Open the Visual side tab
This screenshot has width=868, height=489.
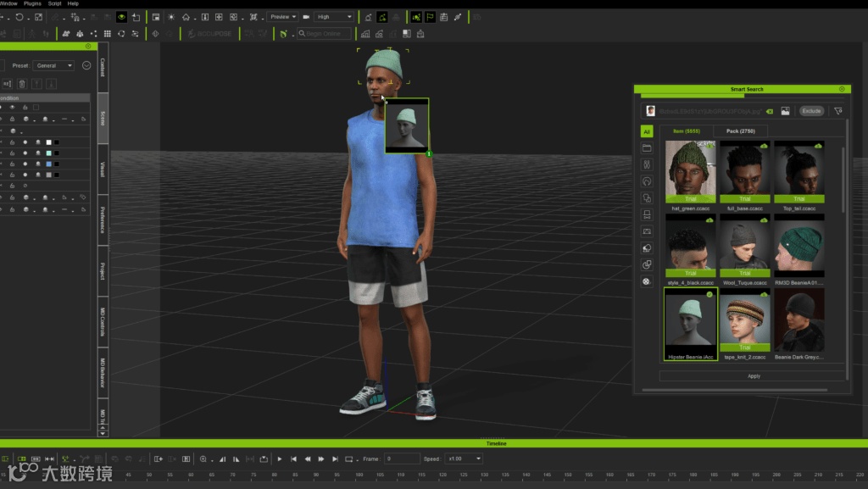(103, 169)
